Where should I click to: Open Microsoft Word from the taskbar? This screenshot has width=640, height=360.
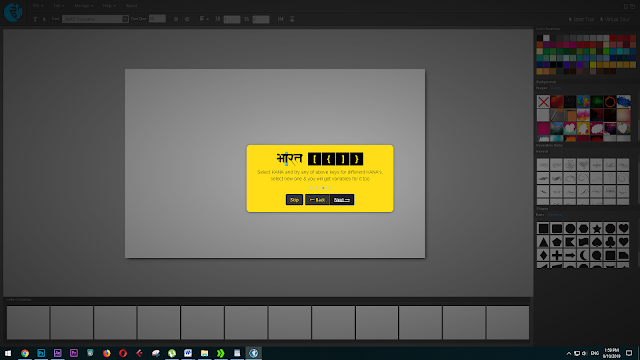pyautogui.click(x=188, y=353)
